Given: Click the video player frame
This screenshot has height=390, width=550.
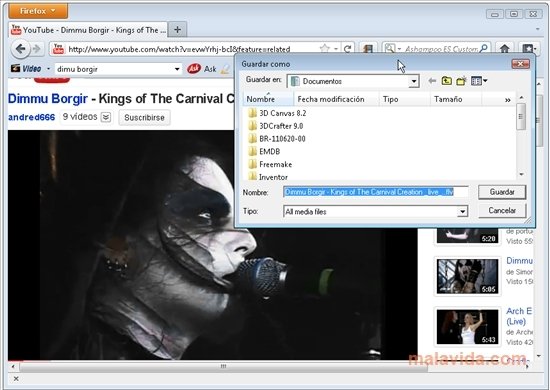Looking at the screenshot, I should pos(213,244).
